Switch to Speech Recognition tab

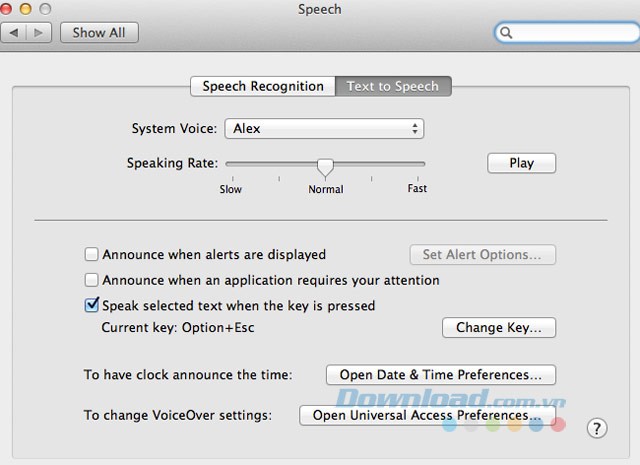point(263,86)
